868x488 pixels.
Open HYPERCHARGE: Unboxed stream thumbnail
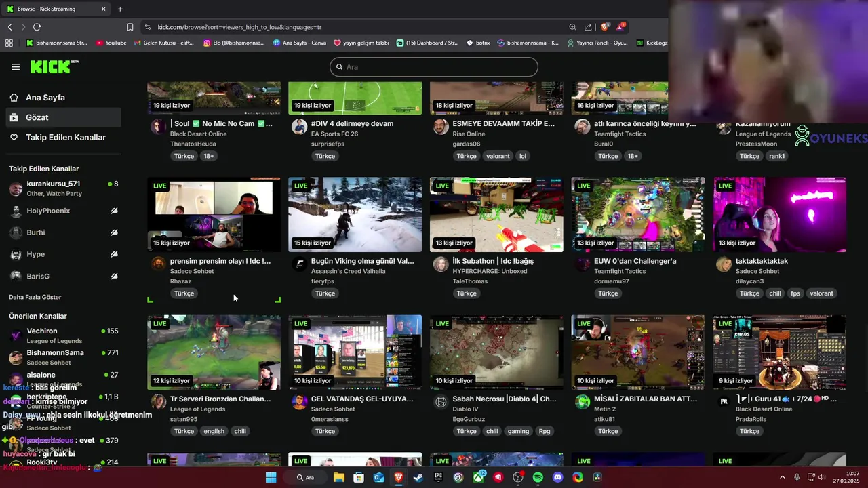(496, 215)
